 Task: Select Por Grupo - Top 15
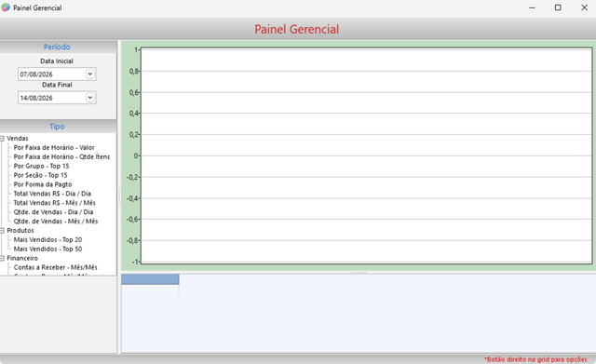pyautogui.click(x=41, y=166)
